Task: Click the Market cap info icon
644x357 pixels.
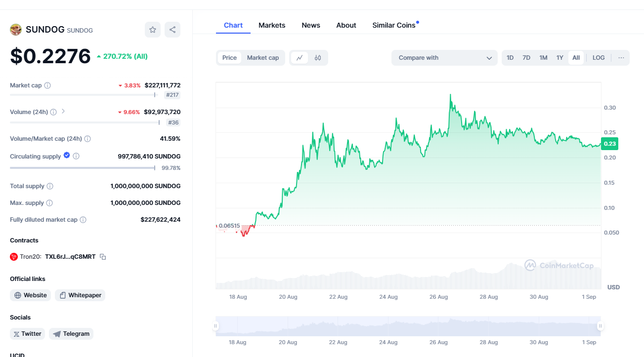Action: (x=47, y=85)
